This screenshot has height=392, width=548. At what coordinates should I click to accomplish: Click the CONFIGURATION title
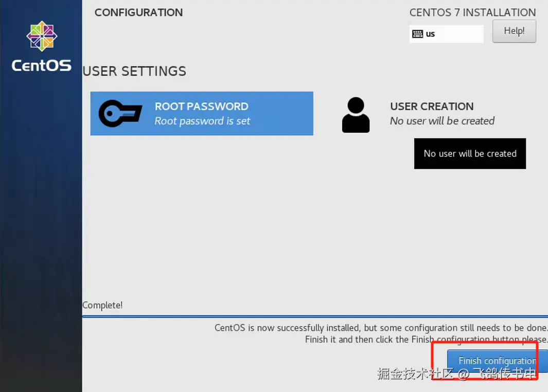[139, 12]
